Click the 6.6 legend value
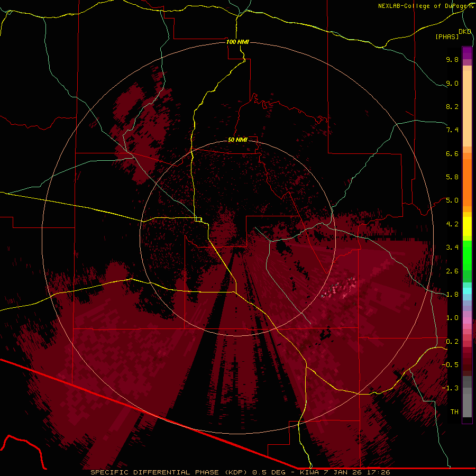This screenshot has width=476, height=476. (452, 153)
